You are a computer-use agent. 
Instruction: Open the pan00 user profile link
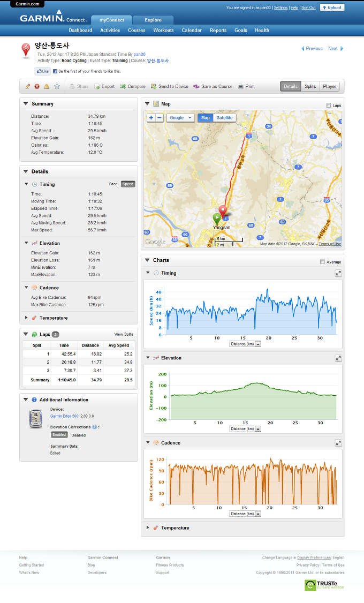tap(140, 55)
